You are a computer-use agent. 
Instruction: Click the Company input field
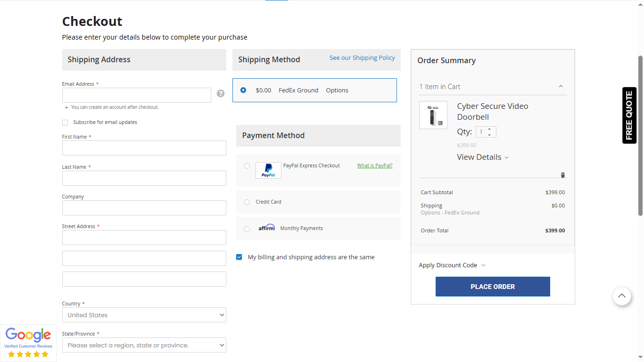144,208
